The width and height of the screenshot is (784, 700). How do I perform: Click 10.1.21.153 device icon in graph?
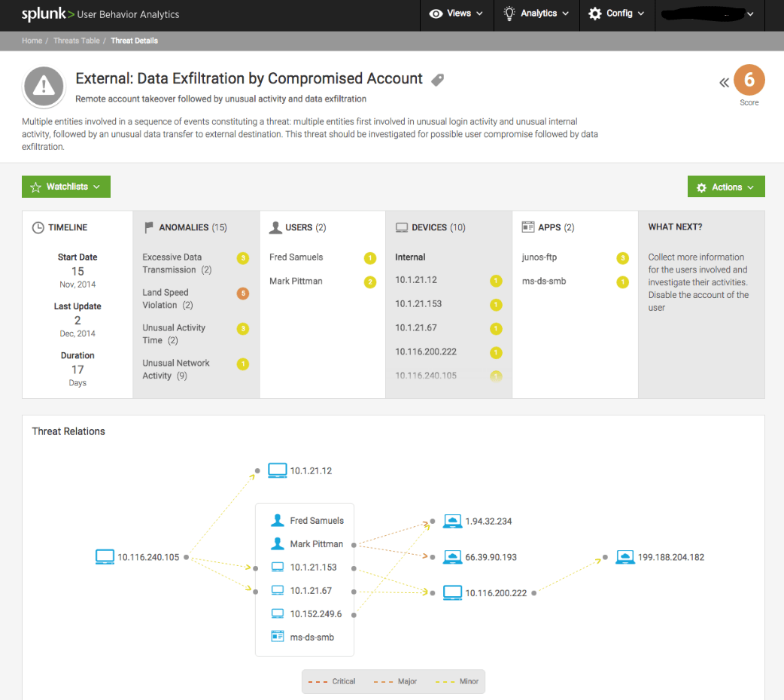click(278, 567)
